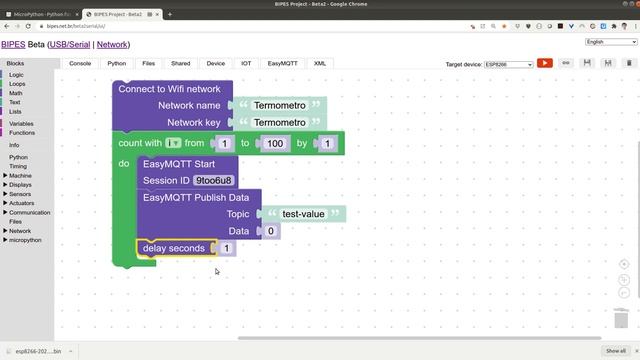Zoom out the workspace with the minus icon
The height and width of the screenshot is (360, 640).
coord(624,293)
